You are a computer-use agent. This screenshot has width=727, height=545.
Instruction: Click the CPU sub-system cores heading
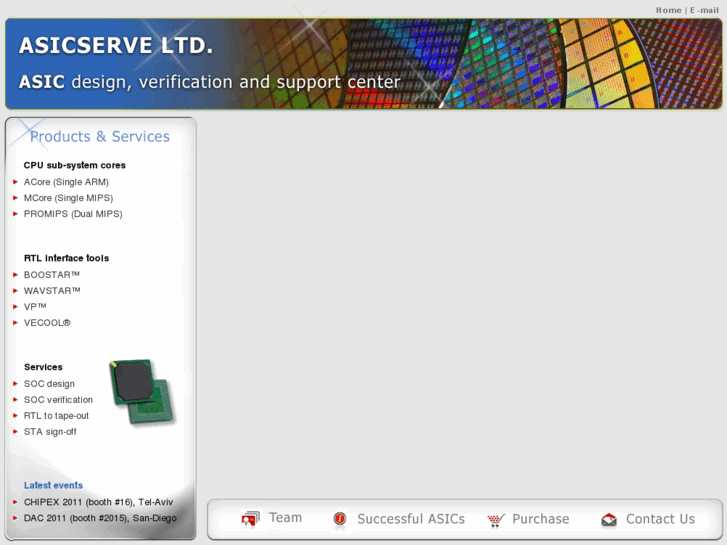point(75,165)
